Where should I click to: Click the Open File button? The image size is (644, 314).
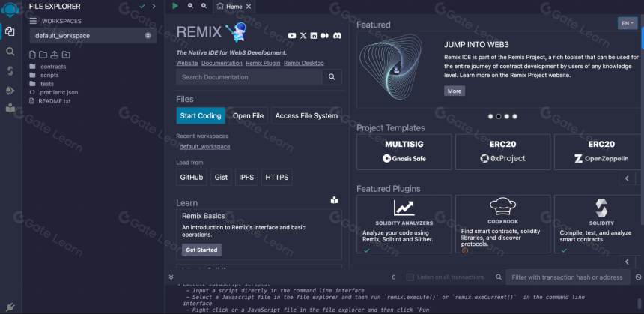pos(248,116)
